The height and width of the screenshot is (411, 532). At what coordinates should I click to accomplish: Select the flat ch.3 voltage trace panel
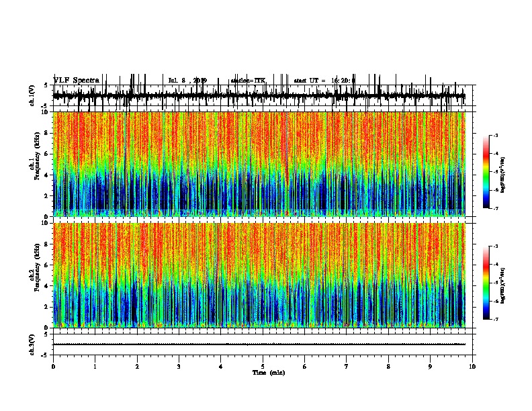click(263, 345)
